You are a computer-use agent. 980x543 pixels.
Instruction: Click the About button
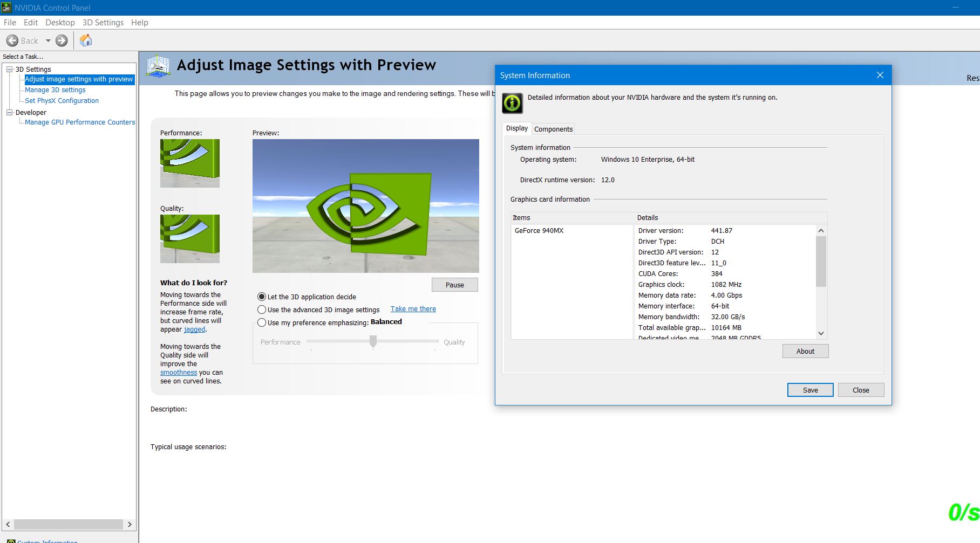805,351
